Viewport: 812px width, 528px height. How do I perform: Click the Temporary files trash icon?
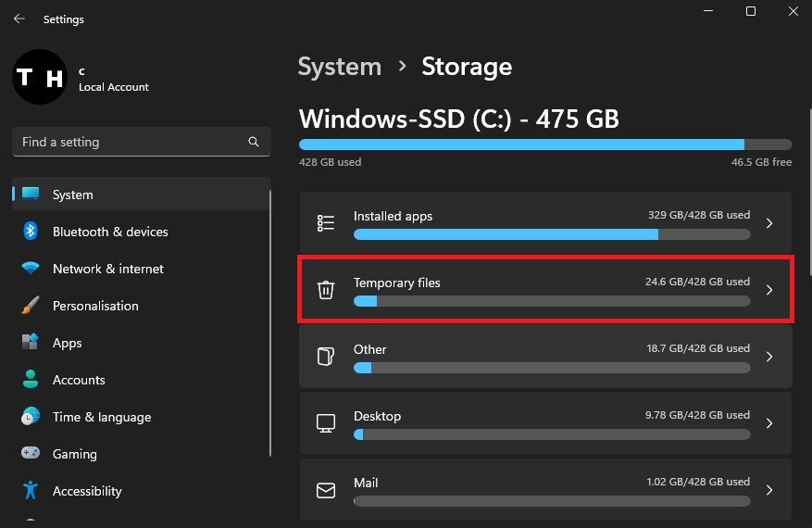point(326,290)
